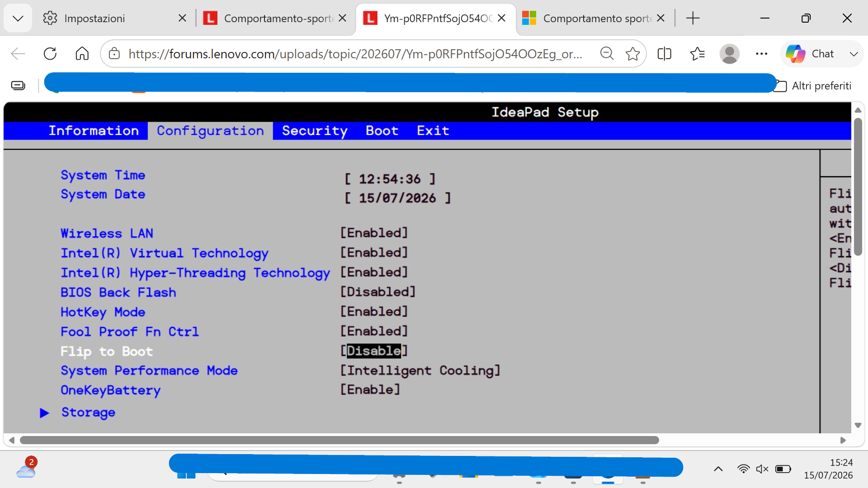Click the address bar URL
This screenshot has width=868, height=488.
tap(355, 54)
